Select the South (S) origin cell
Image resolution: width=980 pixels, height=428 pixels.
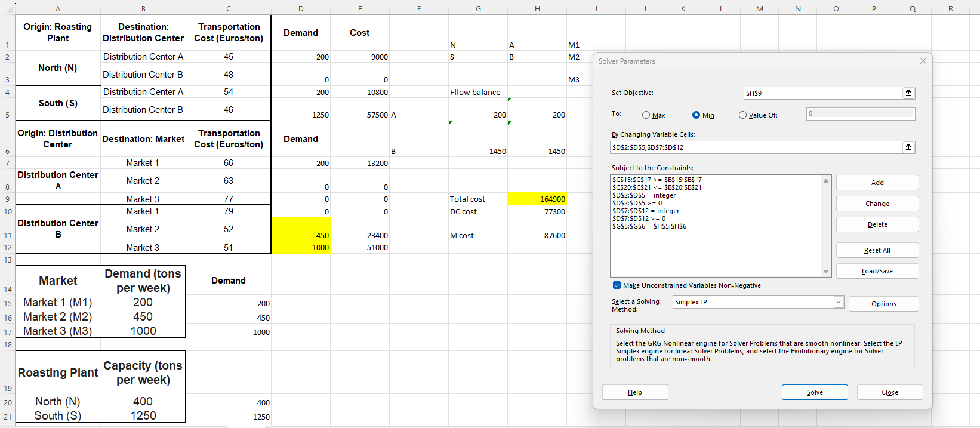(58, 103)
